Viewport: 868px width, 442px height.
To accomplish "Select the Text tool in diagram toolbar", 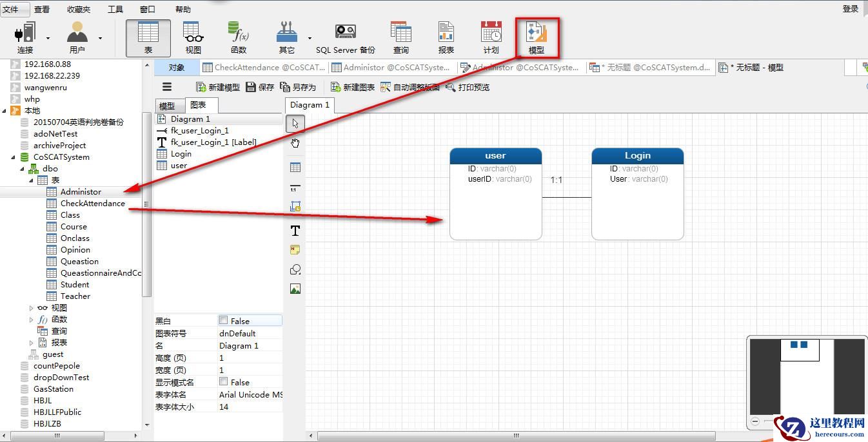I will 295,230.
